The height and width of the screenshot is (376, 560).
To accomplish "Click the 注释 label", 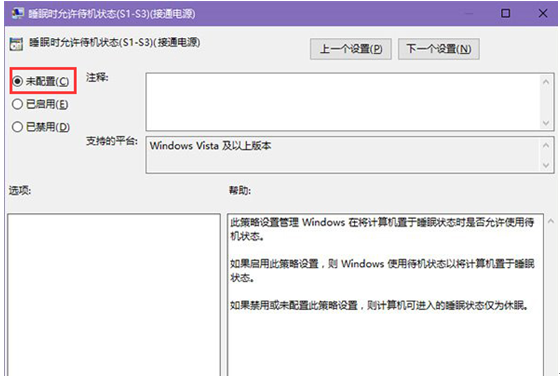I will [x=97, y=77].
